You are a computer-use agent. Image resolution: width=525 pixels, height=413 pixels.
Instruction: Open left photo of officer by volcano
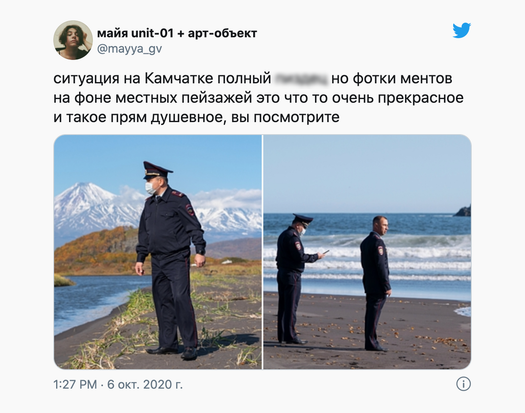pyautogui.click(x=158, y=252)
